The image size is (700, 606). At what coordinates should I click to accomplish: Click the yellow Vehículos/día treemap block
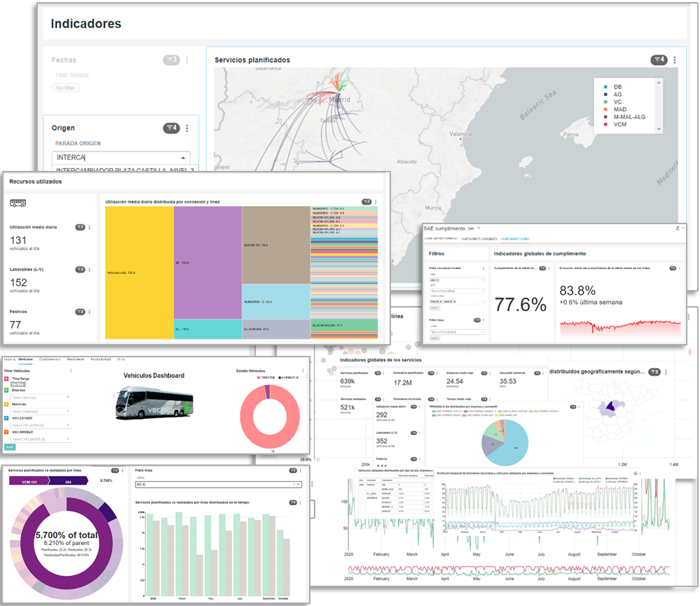[139, 273]
